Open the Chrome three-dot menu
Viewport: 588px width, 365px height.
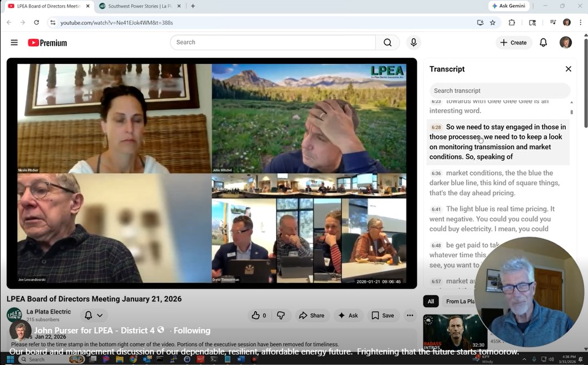point(580,23)
